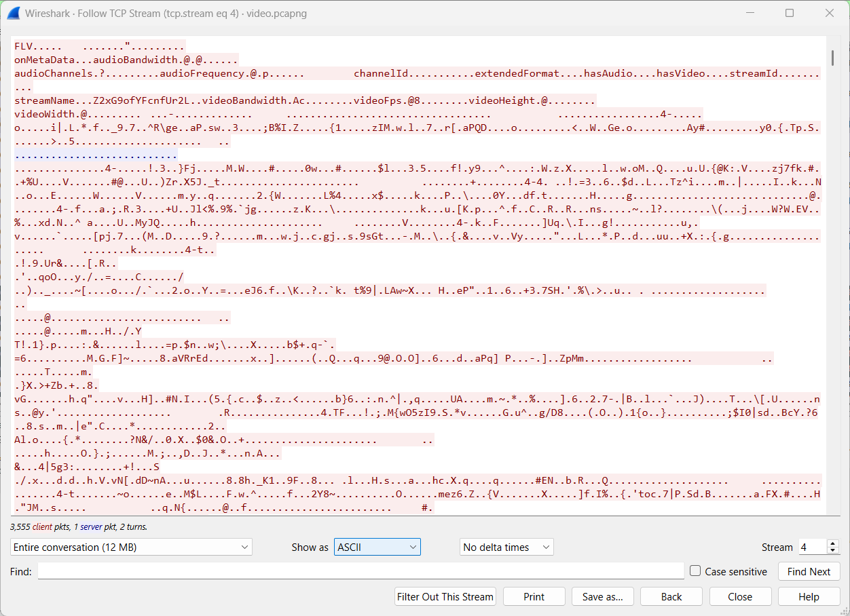Screen dimensions: 850x616
Task: Expand the Show as ASCII combo box
Action: click(x=377, y=547)
